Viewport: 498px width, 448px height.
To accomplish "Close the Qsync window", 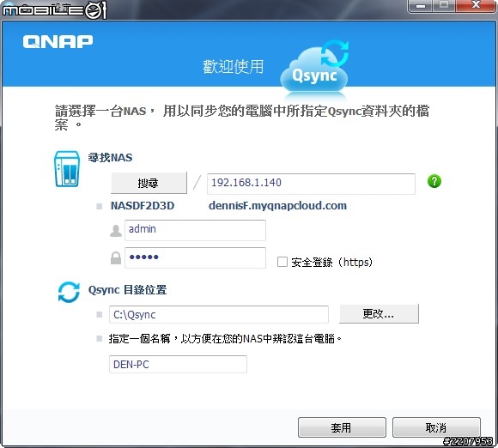I will [x=476, y=5].
